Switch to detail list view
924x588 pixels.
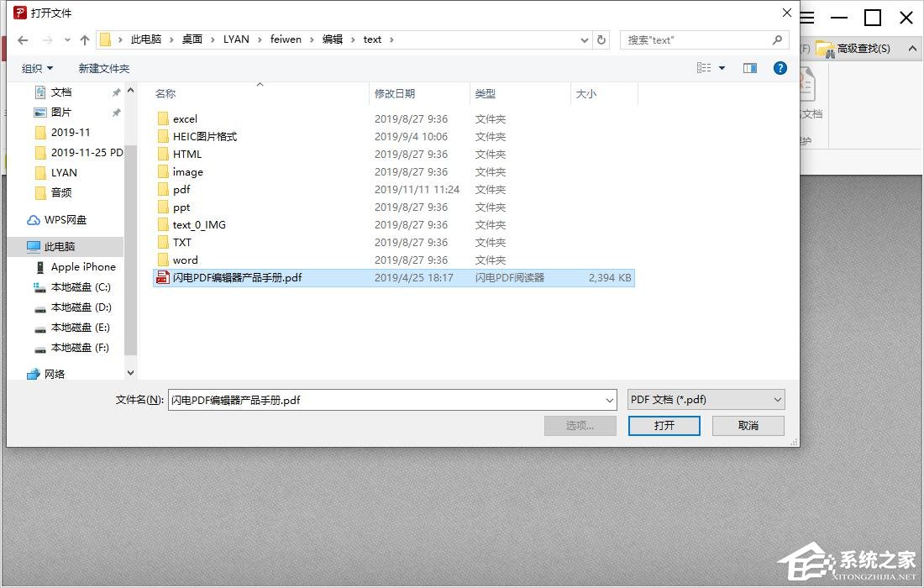click(x=702, y=68)
